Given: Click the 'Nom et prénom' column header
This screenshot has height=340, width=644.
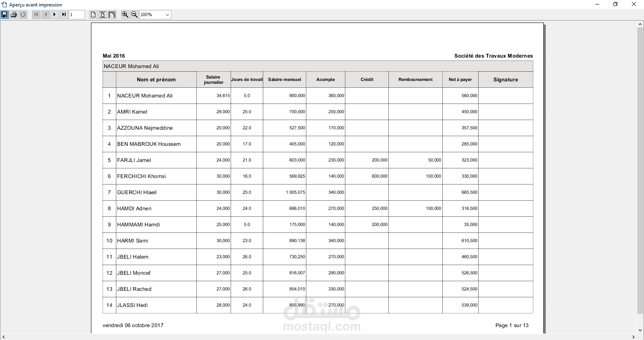Looking at the screenshot, I should (x=156, y=79).
